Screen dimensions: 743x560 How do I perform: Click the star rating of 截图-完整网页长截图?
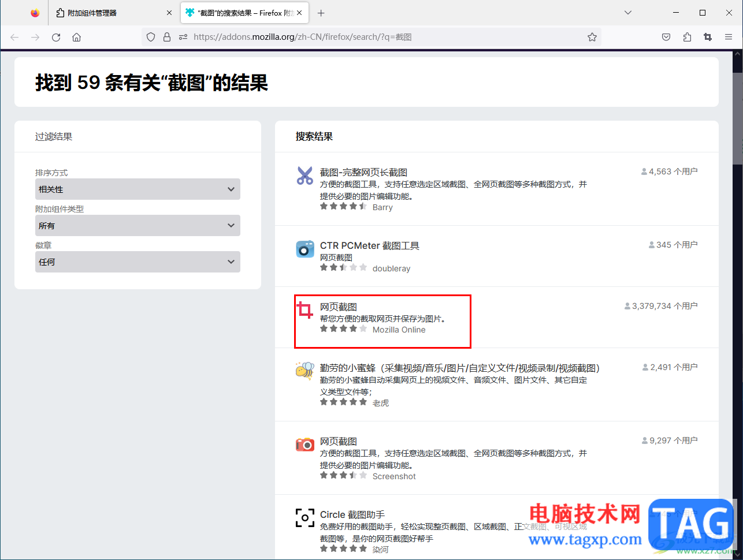344,206
